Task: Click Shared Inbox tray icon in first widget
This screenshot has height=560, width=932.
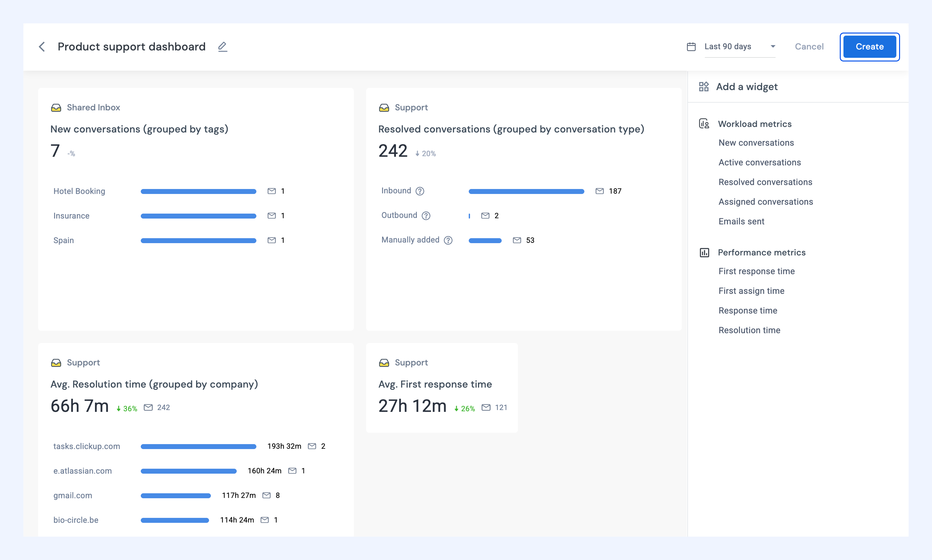Action: pos(56,108)
